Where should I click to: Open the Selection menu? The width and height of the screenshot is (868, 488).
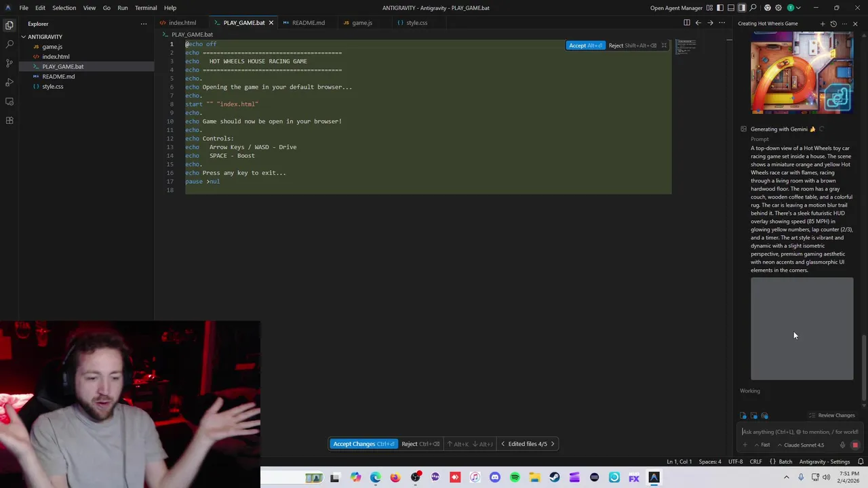(x=64, y=8)
